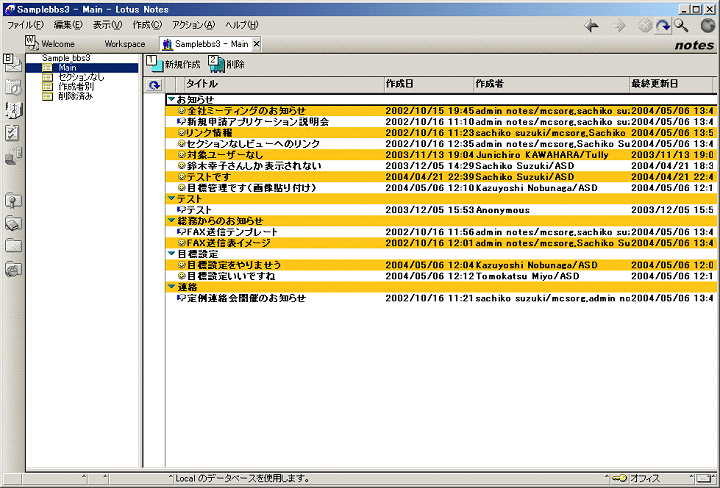Open the 作成(C) menu
The image size is (720, 488).
[x=147, y=25]
